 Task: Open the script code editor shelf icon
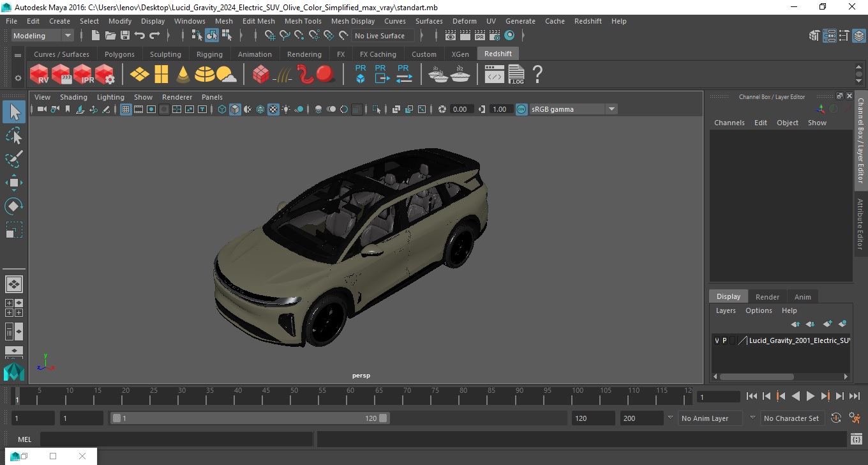(495, 75)
